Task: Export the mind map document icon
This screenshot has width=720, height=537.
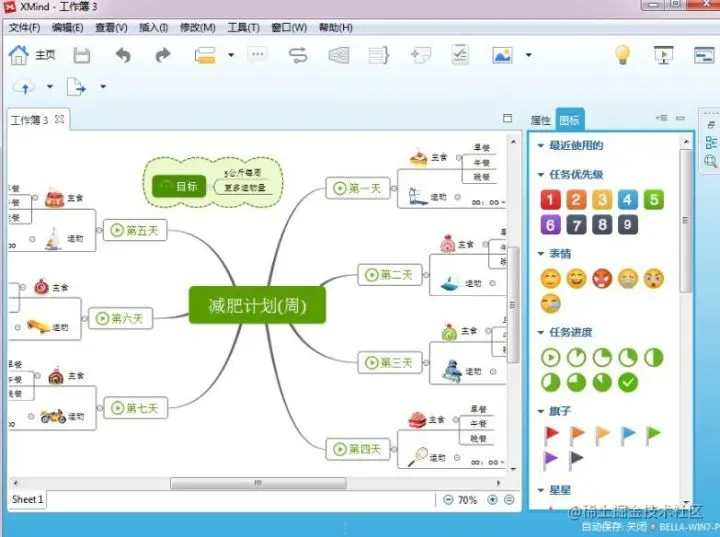Action: pos(77,86)
